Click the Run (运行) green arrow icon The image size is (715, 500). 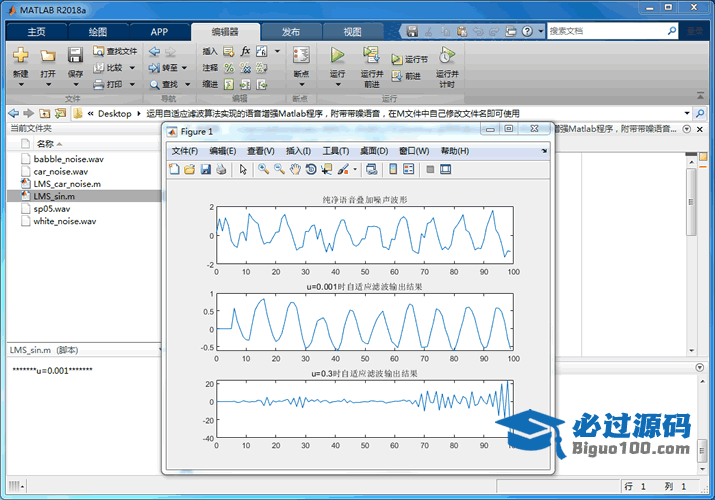[337, 55]
